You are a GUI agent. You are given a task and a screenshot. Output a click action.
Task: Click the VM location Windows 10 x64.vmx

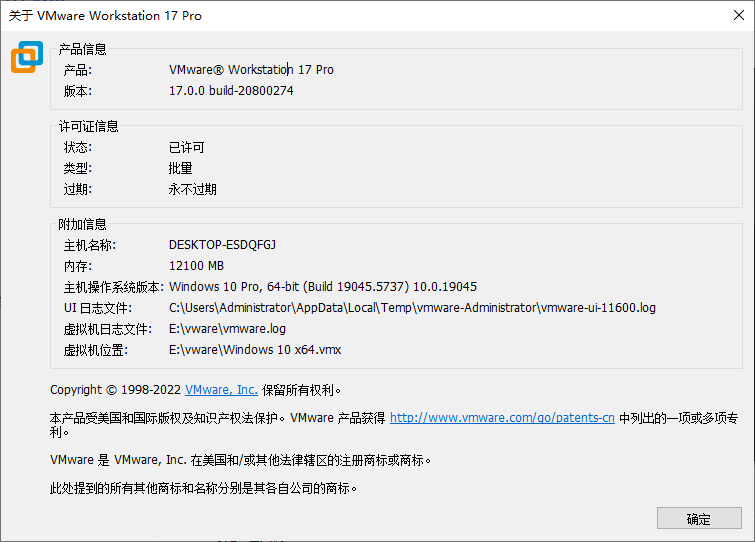[x=255, y=349]
